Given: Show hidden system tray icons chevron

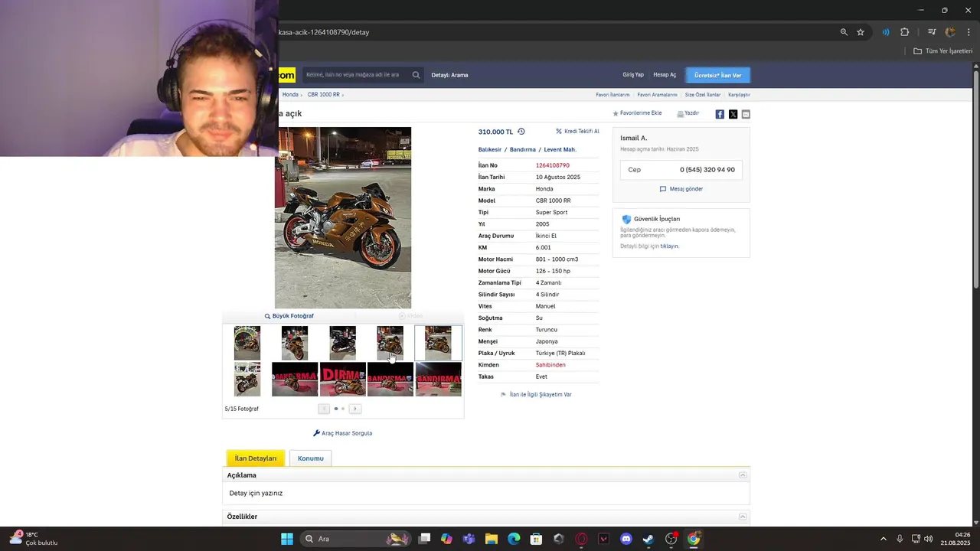Looking at the screenshot, I should [x=883, y=539].
